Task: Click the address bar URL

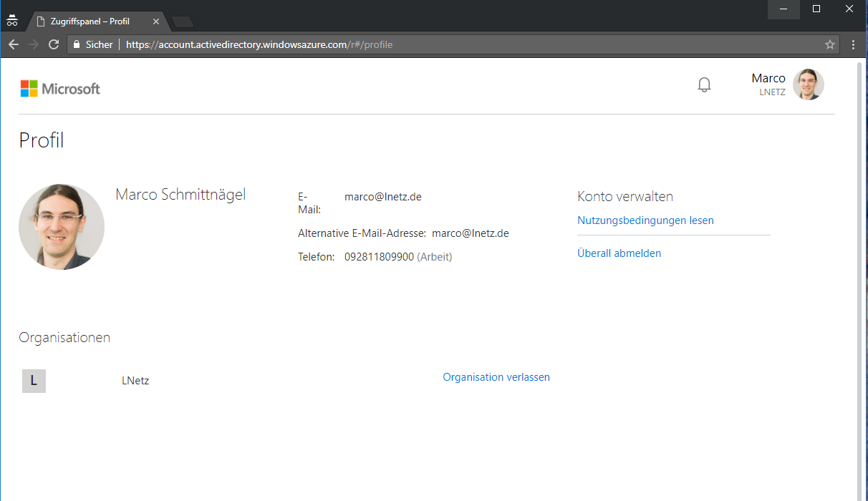Action: pyautogui.click(x=259, y=44)
